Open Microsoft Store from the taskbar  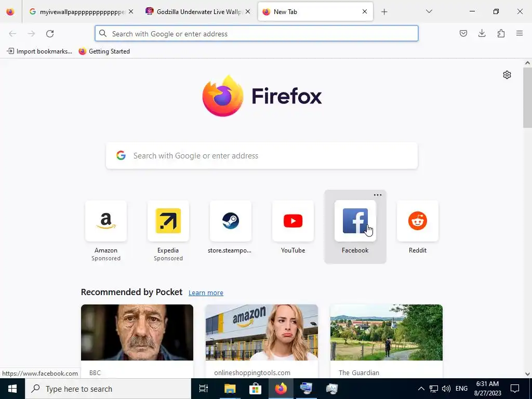255,389
